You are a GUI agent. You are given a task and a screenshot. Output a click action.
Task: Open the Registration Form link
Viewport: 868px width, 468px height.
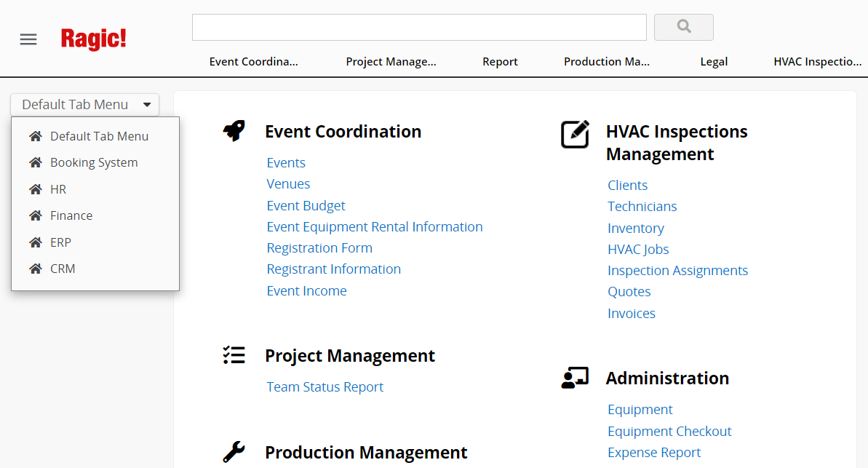click(x=319, y=247)
